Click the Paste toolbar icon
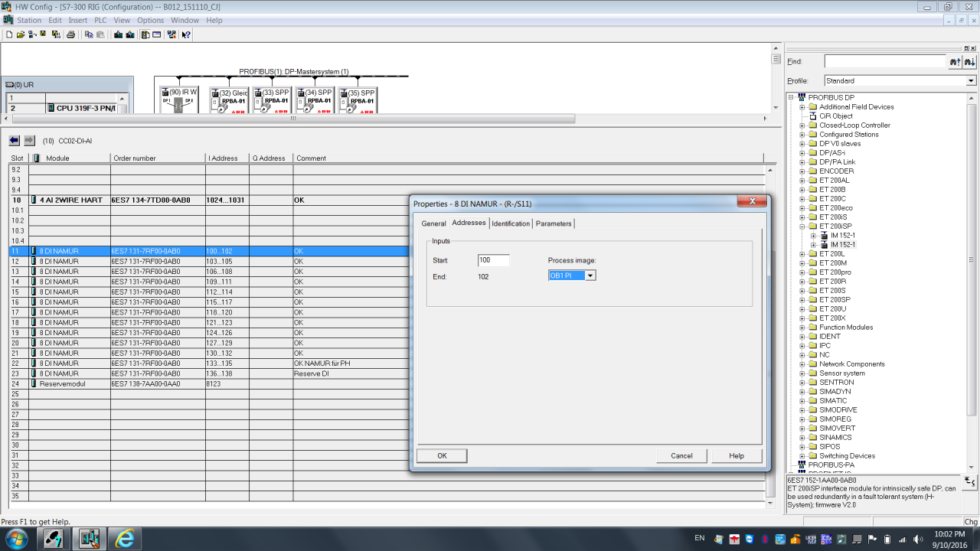This screenshot has width=980, height=551. point(99,34)
